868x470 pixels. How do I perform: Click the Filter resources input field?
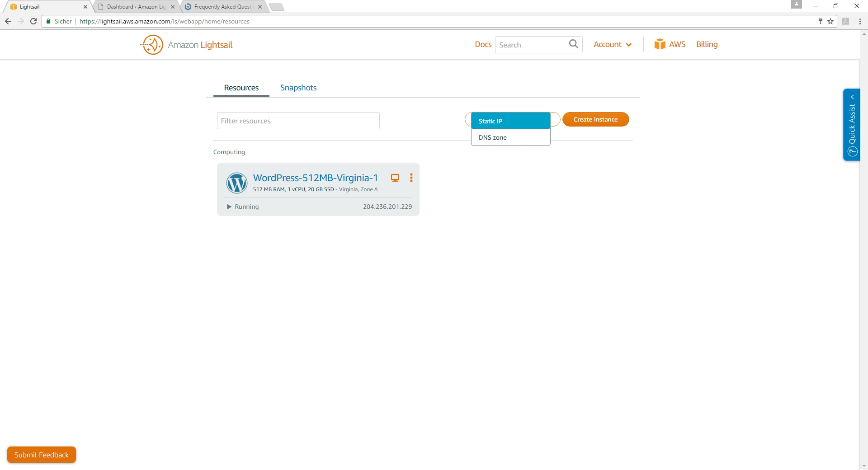298,121
